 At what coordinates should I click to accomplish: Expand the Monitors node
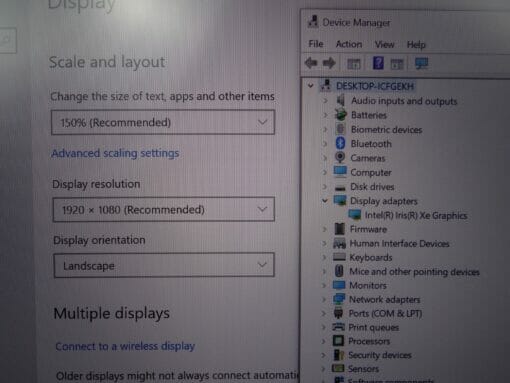pos(324,285)
